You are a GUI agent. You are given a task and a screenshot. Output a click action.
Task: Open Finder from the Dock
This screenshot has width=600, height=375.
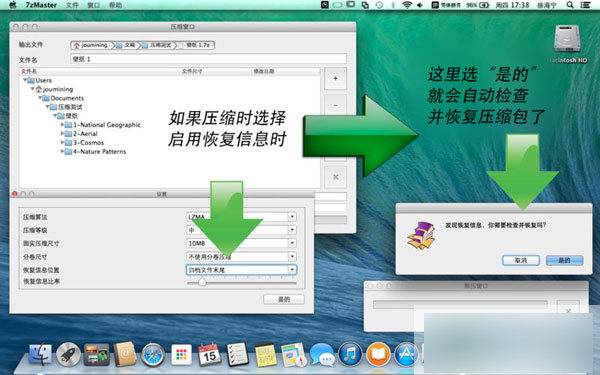tap(41, 354)
